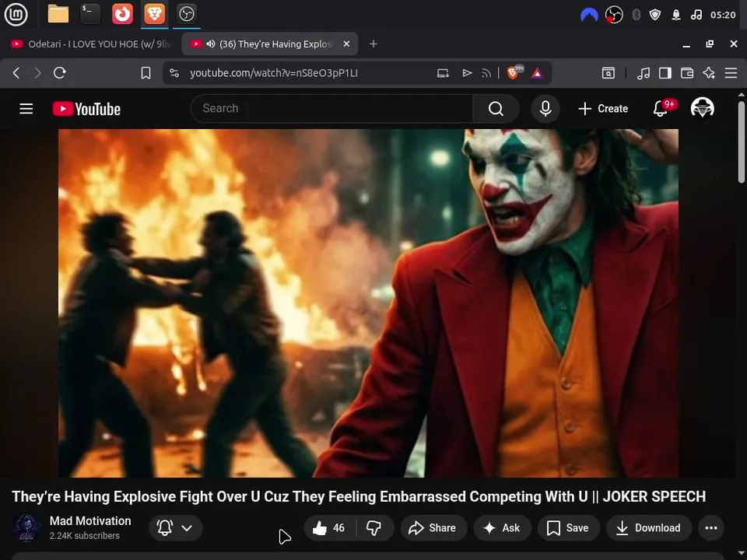Click the video title They're Having Explosive Fight
Image resolution: width=747 pixels, height=560 pixels.
358,497
